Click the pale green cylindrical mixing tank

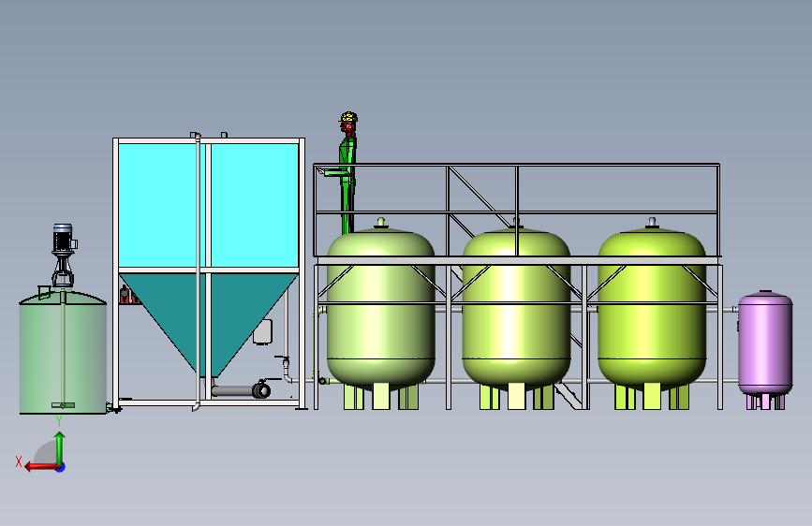click(x=63, y=352)
